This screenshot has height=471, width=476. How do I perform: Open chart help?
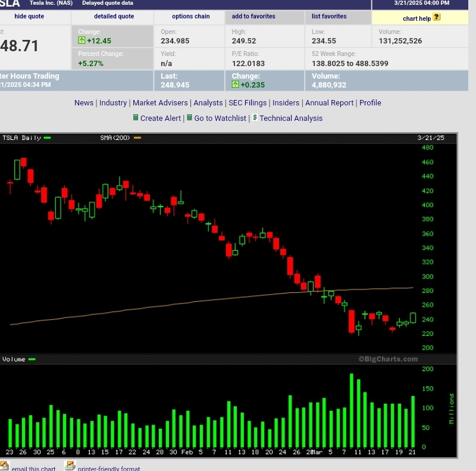tap(416, 18)
